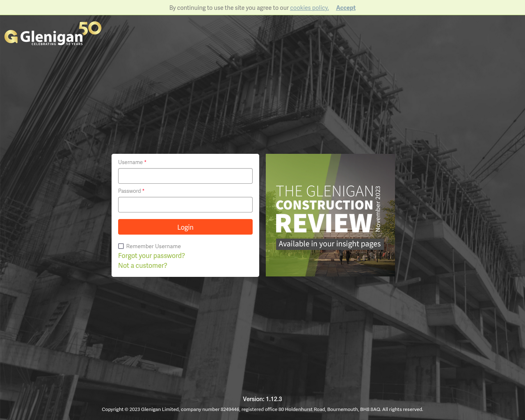
Task: Click the Glenigan 50 years logo
Action: [x=53, y=34]
